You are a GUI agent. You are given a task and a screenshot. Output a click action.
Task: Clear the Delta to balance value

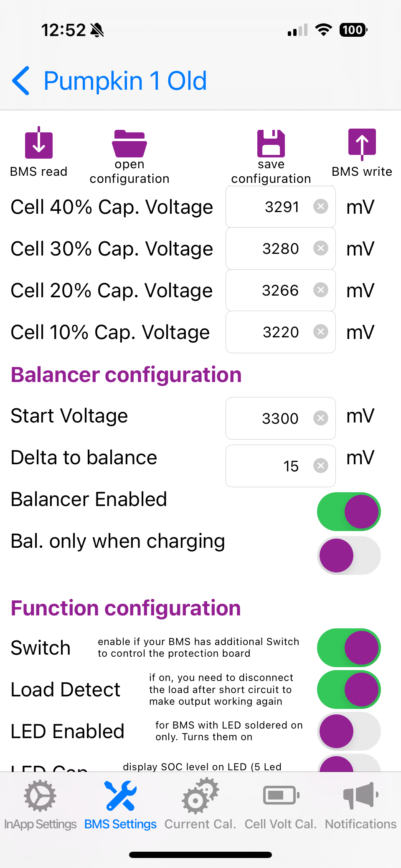(x=321, y=466)
